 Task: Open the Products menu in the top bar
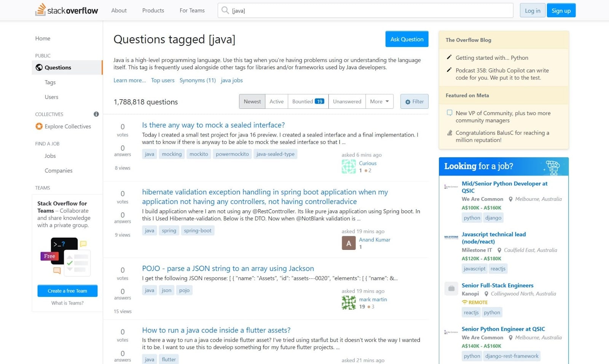(x=153, y=10)
